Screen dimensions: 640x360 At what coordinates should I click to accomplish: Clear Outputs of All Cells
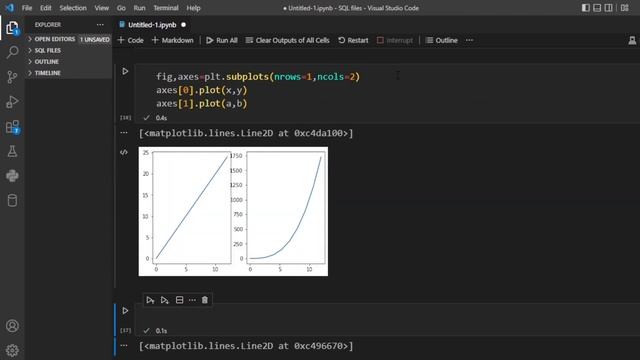(x=287, y=40)
